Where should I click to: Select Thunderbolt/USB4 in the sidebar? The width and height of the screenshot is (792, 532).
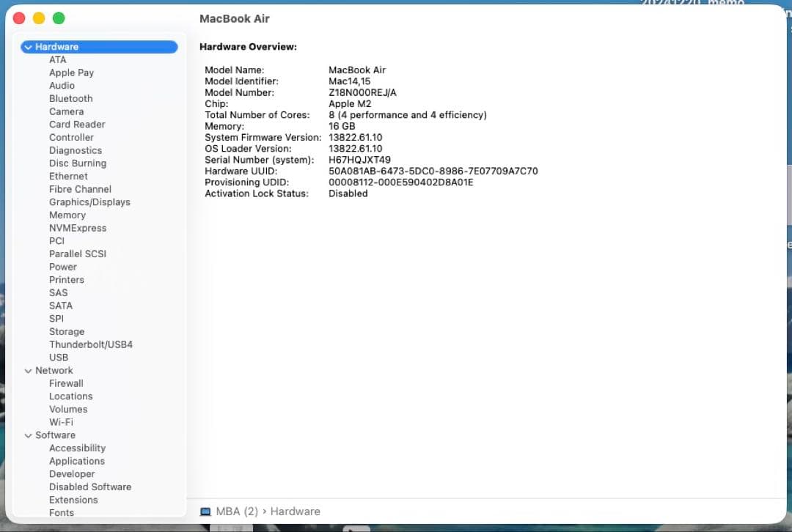coord(91,344)
